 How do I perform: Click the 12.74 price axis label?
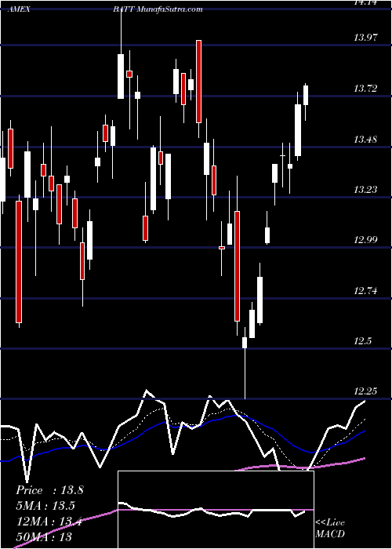[x=365, y=291]
